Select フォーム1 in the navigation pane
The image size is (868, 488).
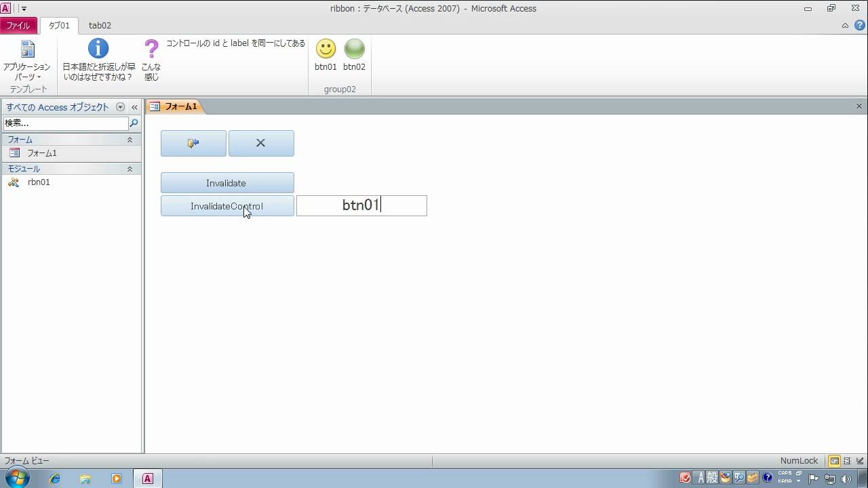pyautogui.click(x=71, y=153)
